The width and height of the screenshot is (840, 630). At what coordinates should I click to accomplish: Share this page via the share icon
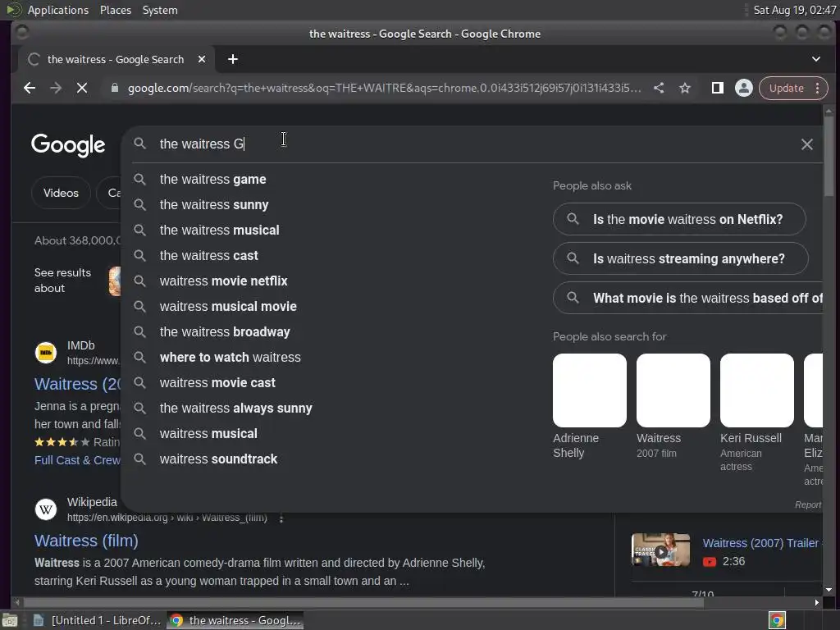pos(659,88)
